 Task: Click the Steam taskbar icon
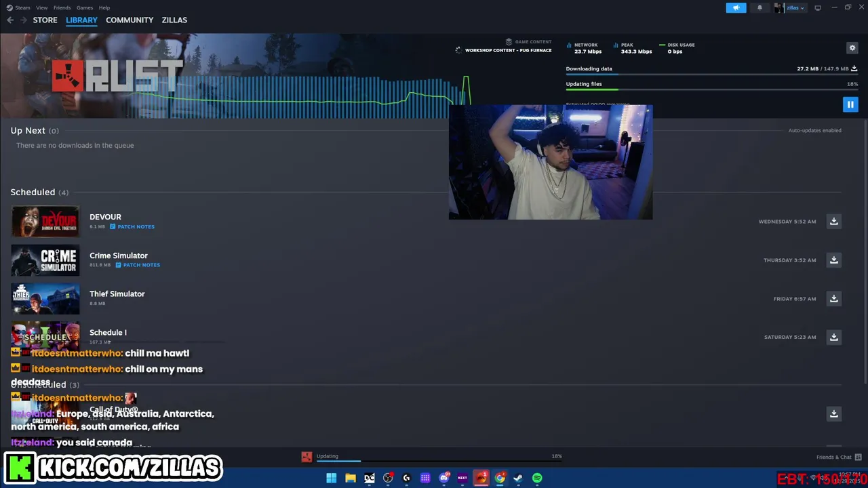518,478
